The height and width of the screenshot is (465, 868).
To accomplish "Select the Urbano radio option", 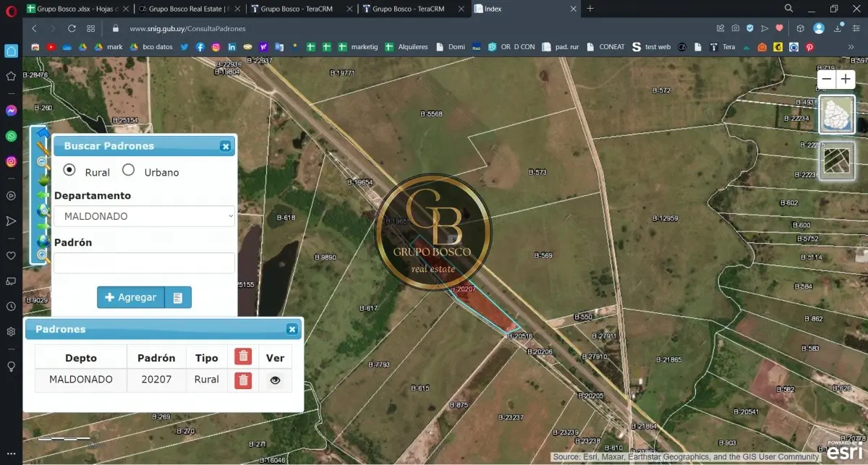I will tap(128, 170).
